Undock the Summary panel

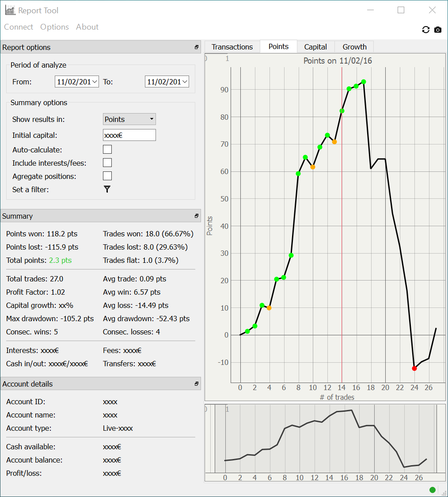(197, 216)
